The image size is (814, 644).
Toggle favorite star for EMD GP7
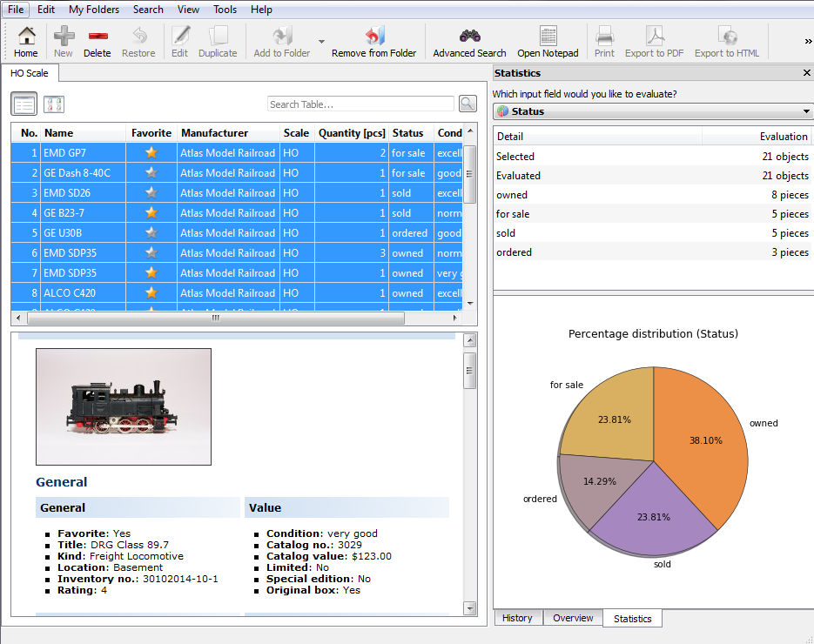pos(151,152)
